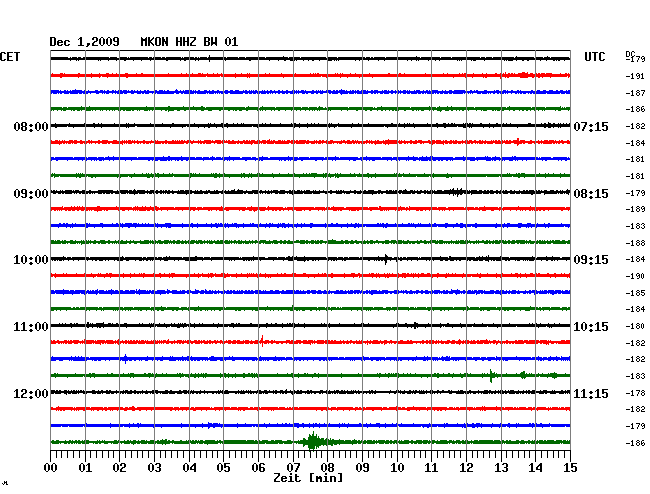Viewport: 650px width, 494px height.
Task: Click the red burst on the second trace
Action: pos(524,75)
